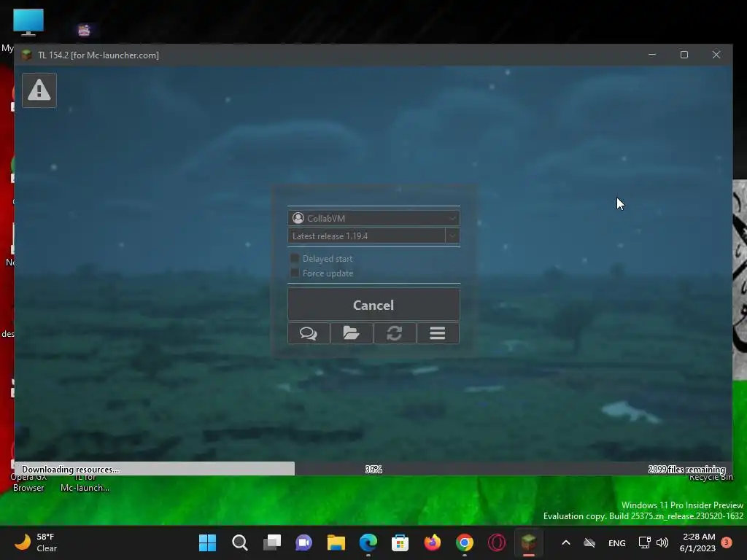Select the TL for Mc-launcher desktop shortcut
The width and height of the screenshot is (747, 560).
click(x=85, y=482)
